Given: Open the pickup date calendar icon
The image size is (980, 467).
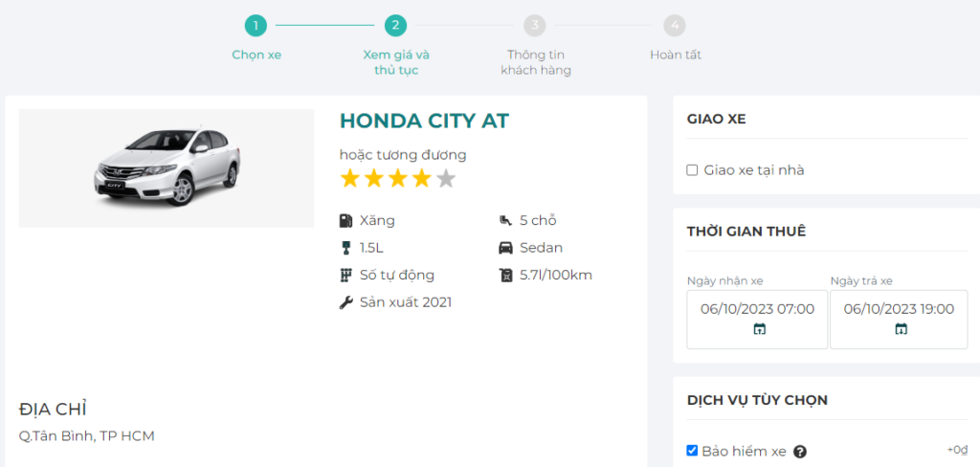Looking at the screenshot, I should (x=759, y=329).
